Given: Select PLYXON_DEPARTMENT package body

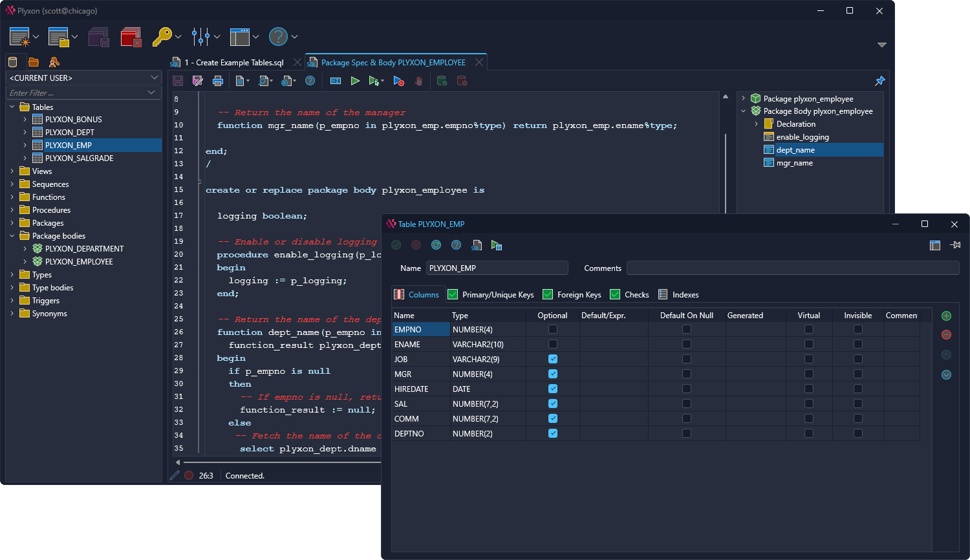Looking at the screenshot, I should (84, 249).
